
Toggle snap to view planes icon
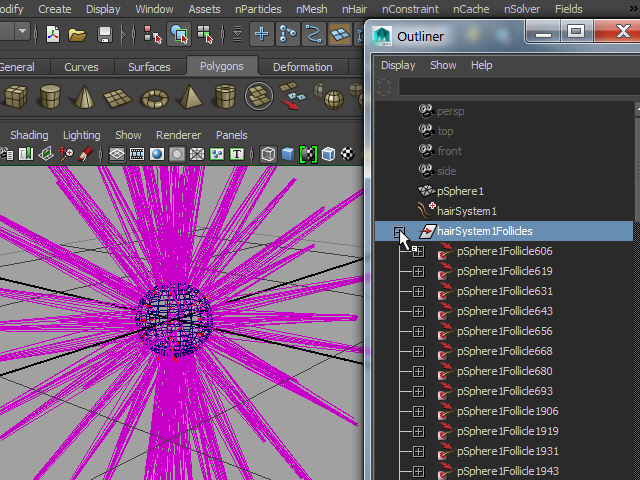point(340,34)
